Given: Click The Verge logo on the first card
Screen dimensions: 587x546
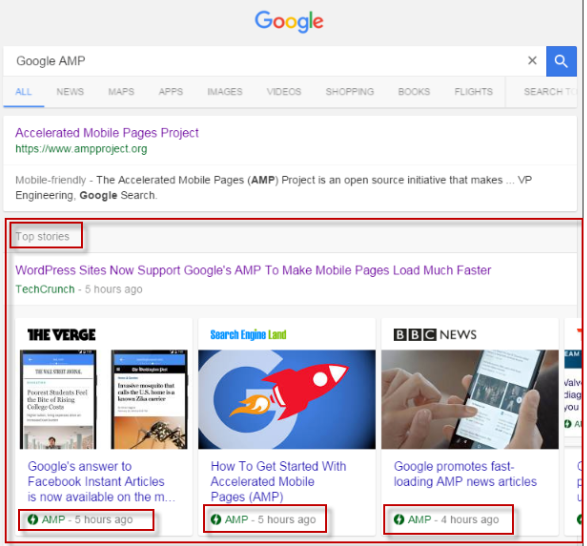Looking at the screenshot, I should tap(62, 334).
